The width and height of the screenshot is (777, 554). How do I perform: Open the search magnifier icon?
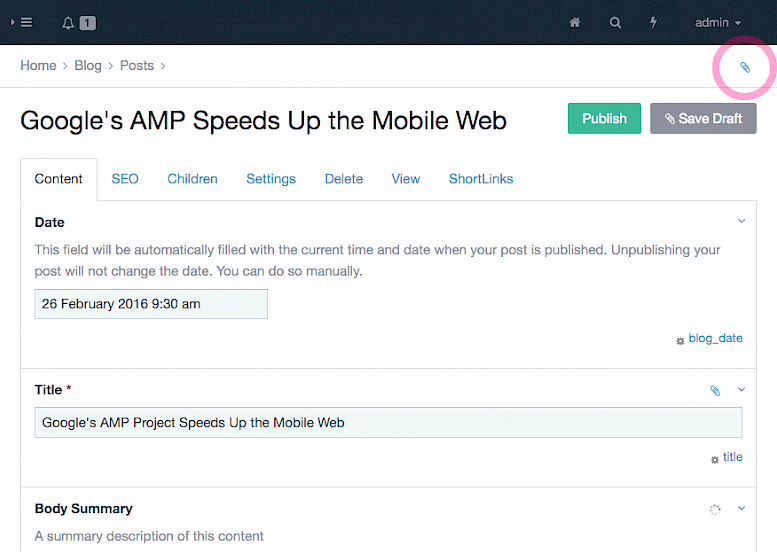[x=615, y=22]
